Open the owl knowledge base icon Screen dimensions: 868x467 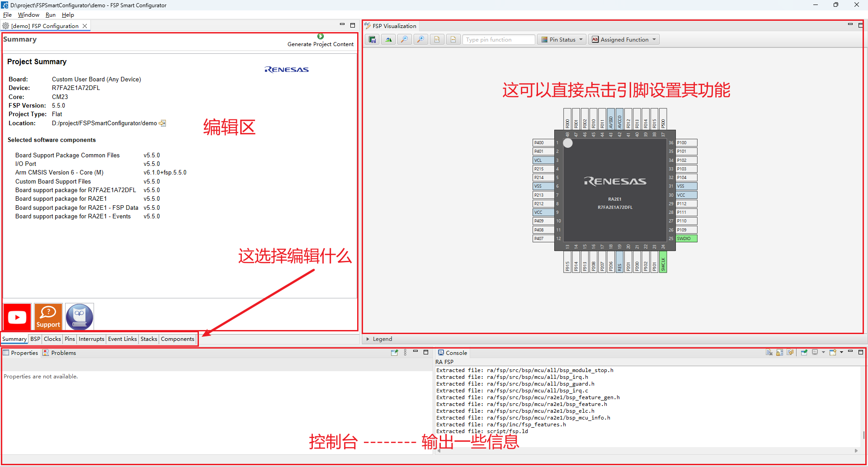[80, 317]
